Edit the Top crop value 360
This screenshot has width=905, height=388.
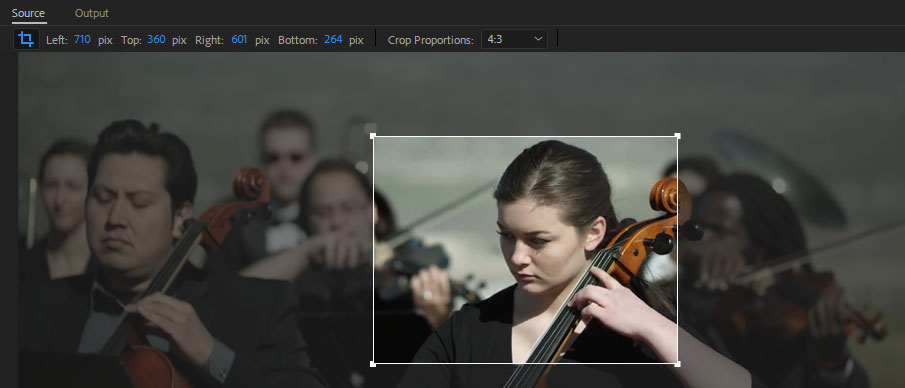pos(156,39)
